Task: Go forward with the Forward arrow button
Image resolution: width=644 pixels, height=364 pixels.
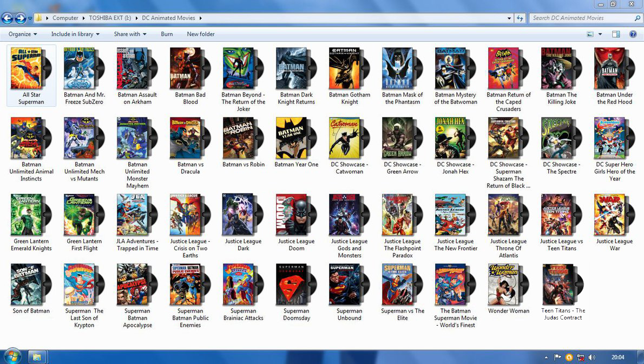Action: (20, 18)
